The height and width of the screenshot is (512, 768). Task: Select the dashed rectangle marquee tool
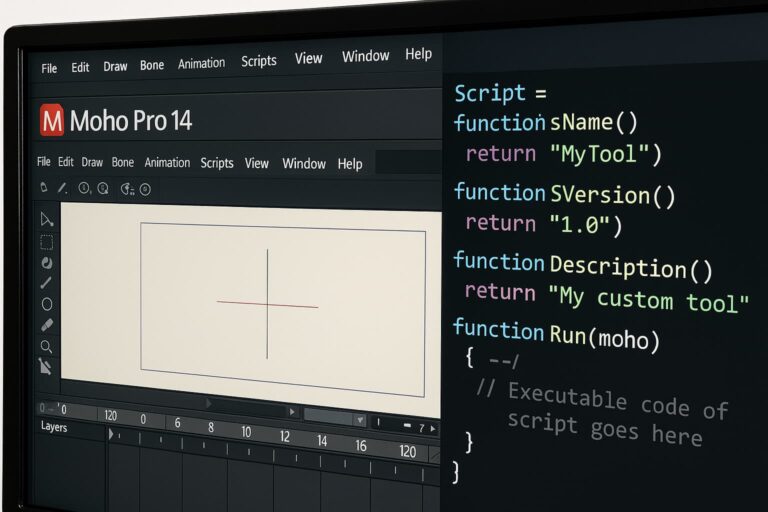coord(46,242)
